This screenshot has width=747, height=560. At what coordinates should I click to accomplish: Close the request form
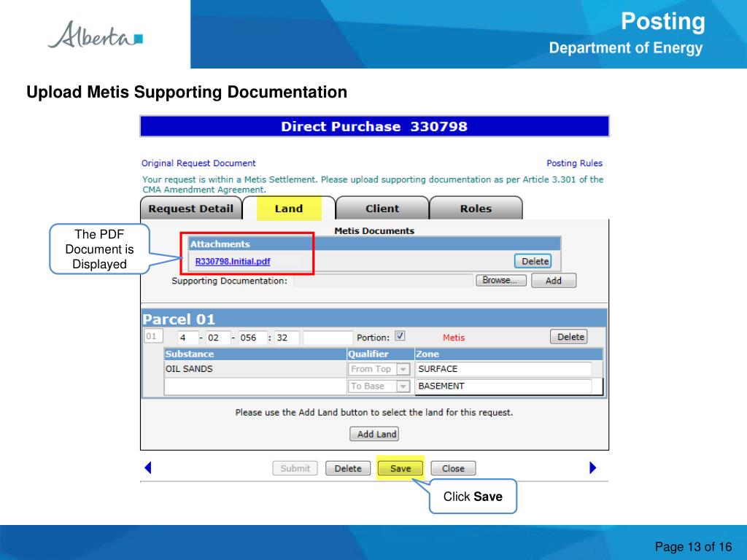pos(453,469)
